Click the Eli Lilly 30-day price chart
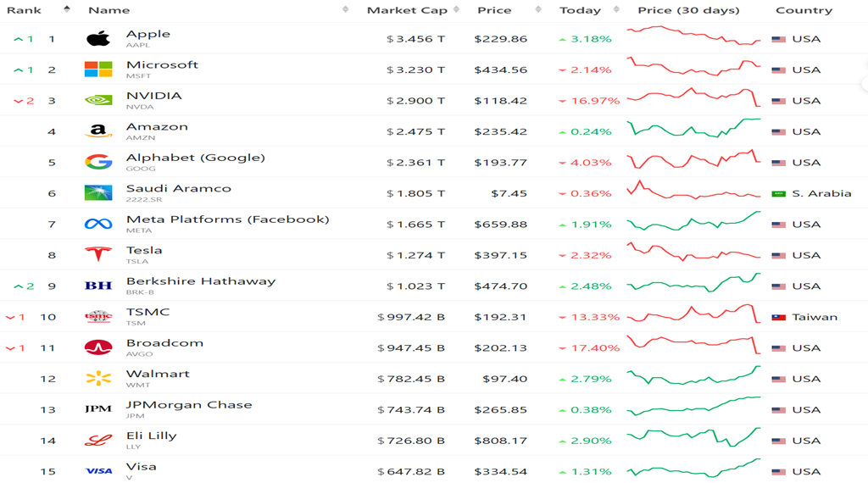Viewport: 868px width, 483px height. click(x=693, y=439)
